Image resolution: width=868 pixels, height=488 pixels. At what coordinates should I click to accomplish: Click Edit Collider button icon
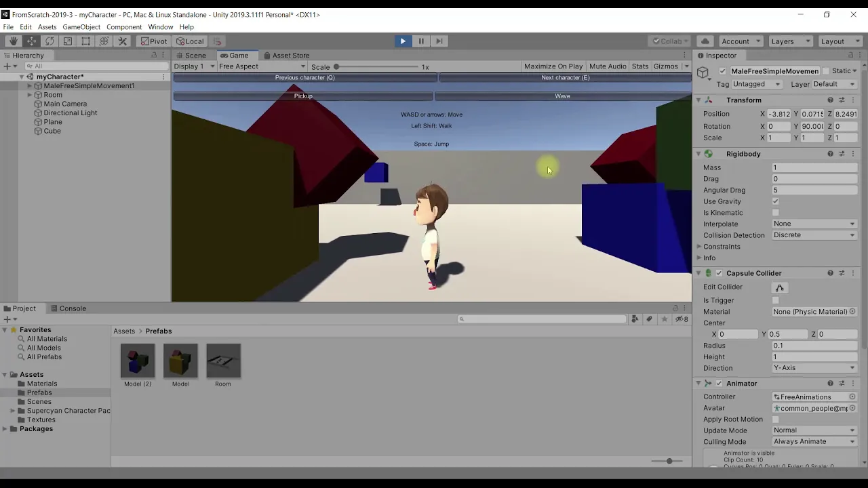tap(780, 287)
